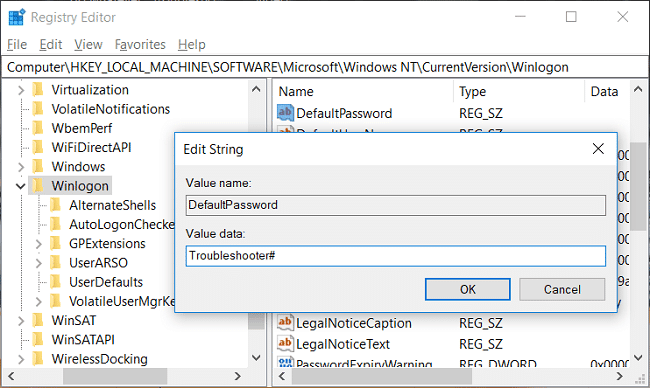This screenshot has height=388, width=650.
Task: Select the WinSATAPI folder icon
Action: pyautogui.click(x=38, y=340)
